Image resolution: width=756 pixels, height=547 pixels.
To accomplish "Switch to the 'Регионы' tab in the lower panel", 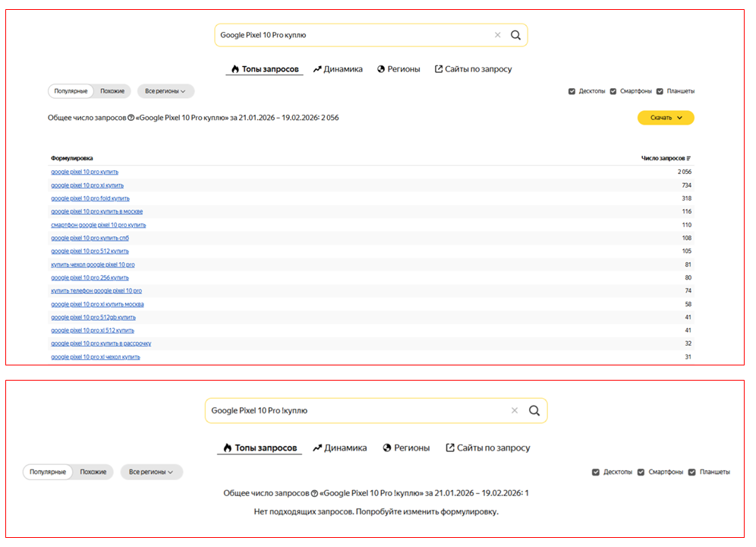I will (x=406, y=447).
